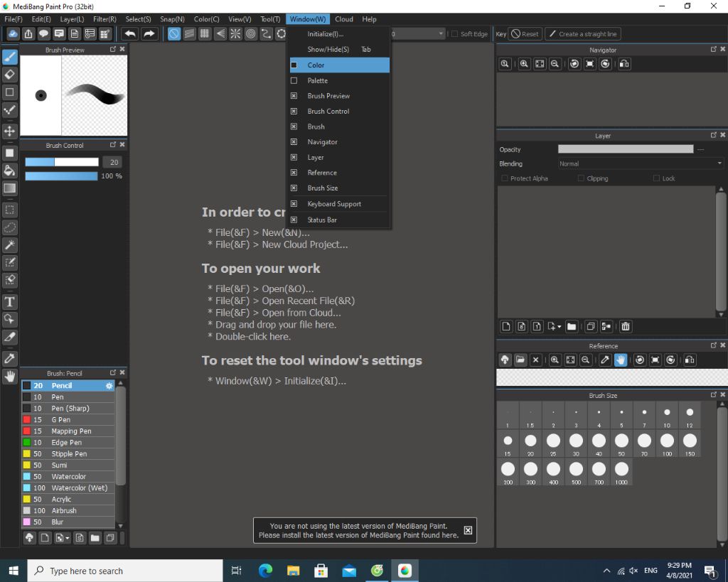
Task: Open Windows Start menu
Action: point(14,571)
